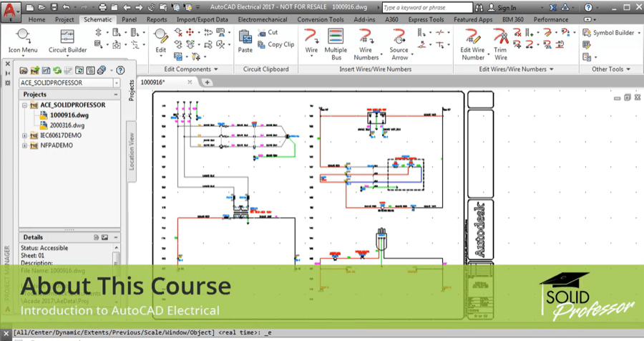Image resolution: width=644 pixels, height=341 pixels.
Task: Click the Wire Numbers tool
Action: [366, 44]
